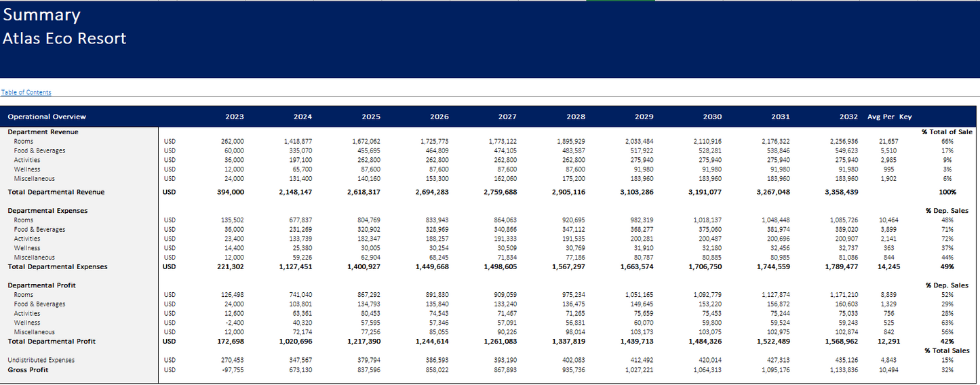Select the Departmental Expenses section label
The image size is (980, 385).
(x=47, y=211)
